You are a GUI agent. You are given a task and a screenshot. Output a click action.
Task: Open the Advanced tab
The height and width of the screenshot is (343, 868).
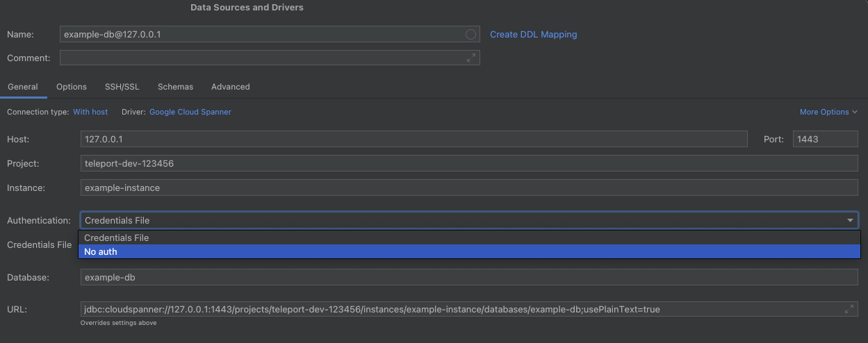[x=231, y=87]
